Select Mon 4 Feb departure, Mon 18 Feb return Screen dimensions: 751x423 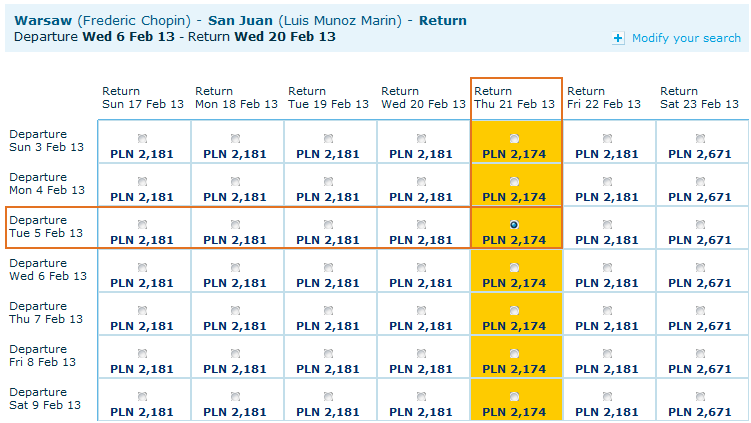pos(235,181)
